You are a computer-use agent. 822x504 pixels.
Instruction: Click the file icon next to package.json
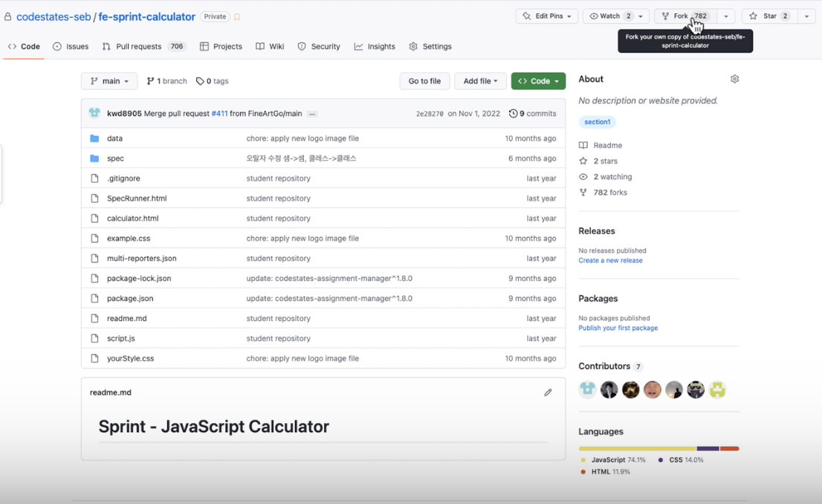[94, 298]
